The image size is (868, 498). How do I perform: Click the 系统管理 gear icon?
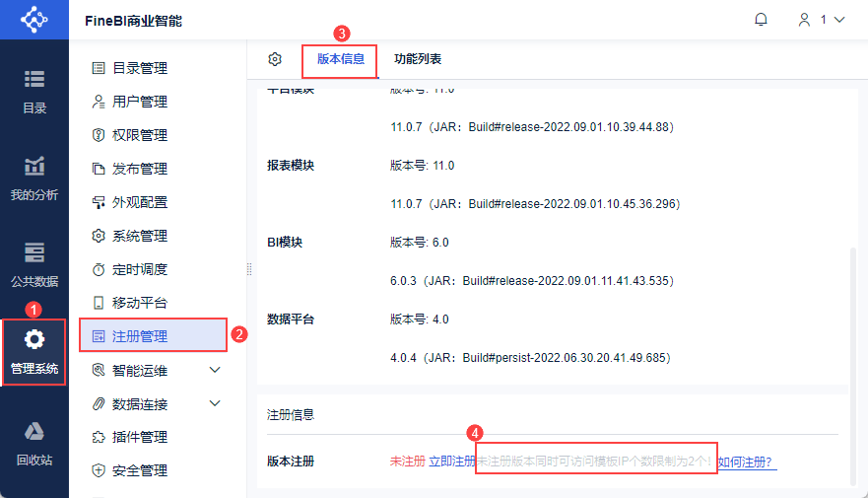pos(99,236)
